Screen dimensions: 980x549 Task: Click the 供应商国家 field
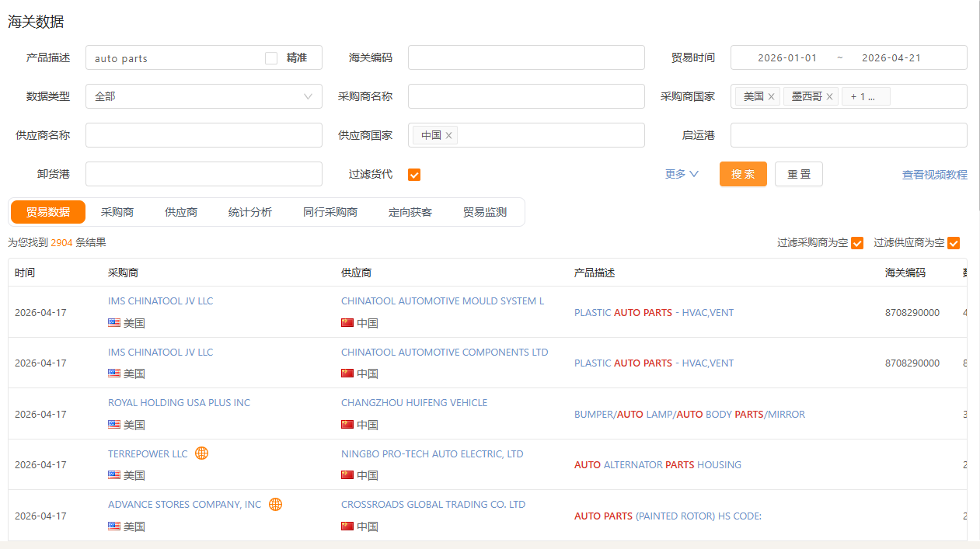526,135
